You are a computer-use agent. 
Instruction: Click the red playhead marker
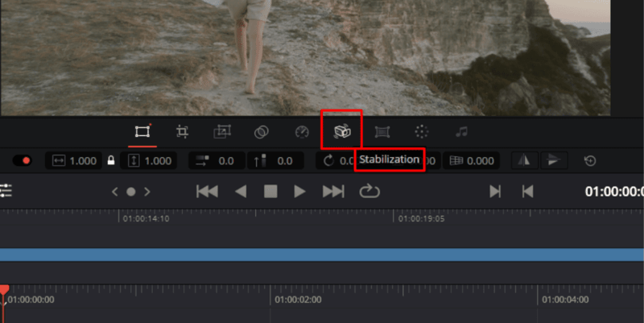tap(4, 290)
